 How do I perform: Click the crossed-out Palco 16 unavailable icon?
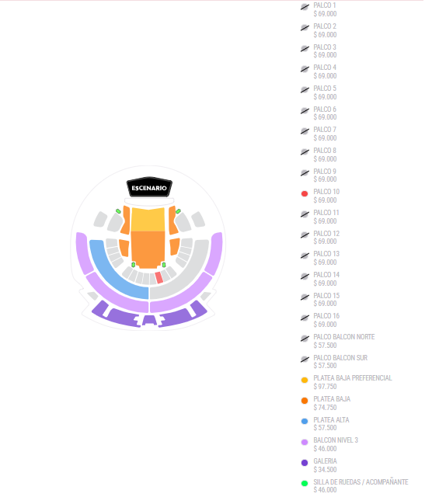305,318
